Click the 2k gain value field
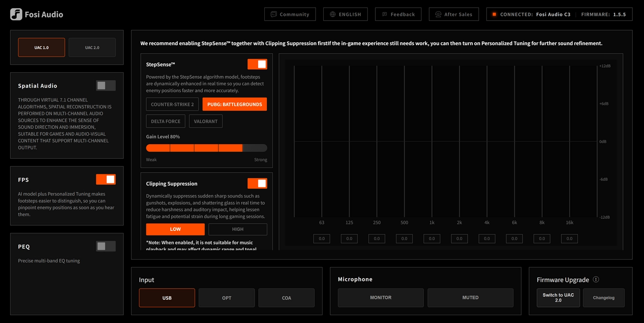644x323 pixels. (x=459, y=239)
